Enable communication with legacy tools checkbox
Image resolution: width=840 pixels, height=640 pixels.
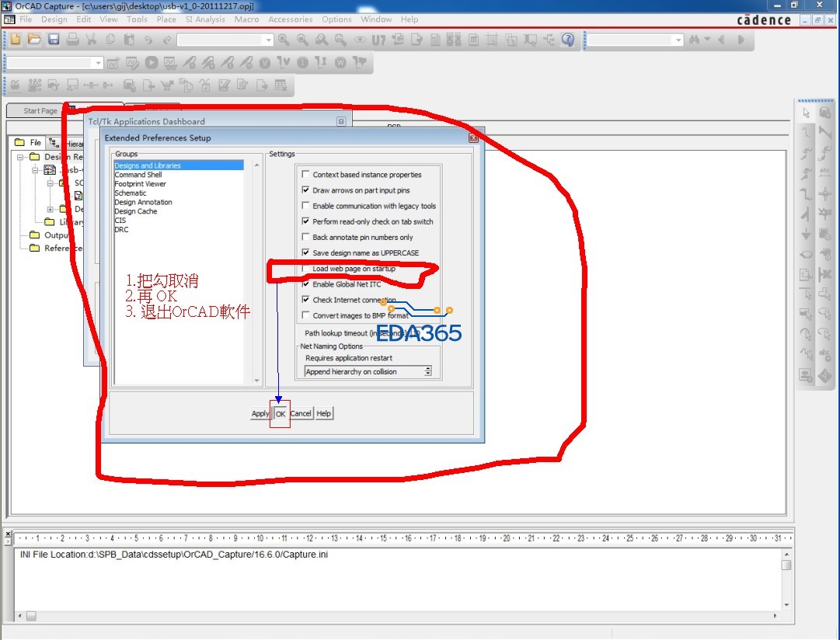coord(306,205)
